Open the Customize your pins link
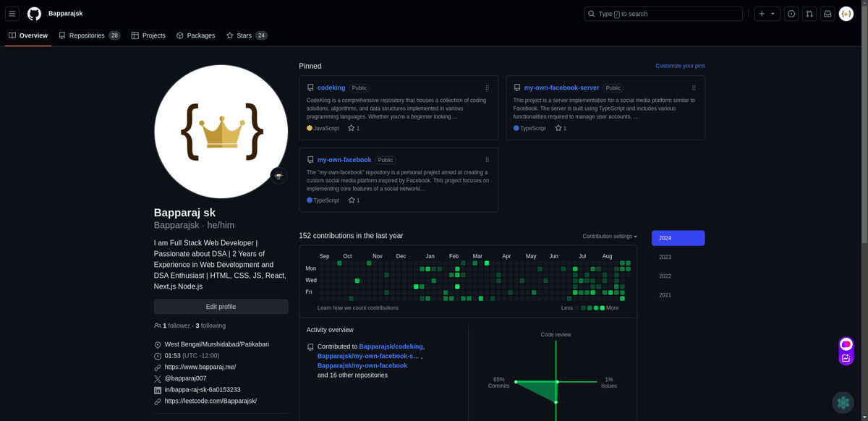 [680, 65]
